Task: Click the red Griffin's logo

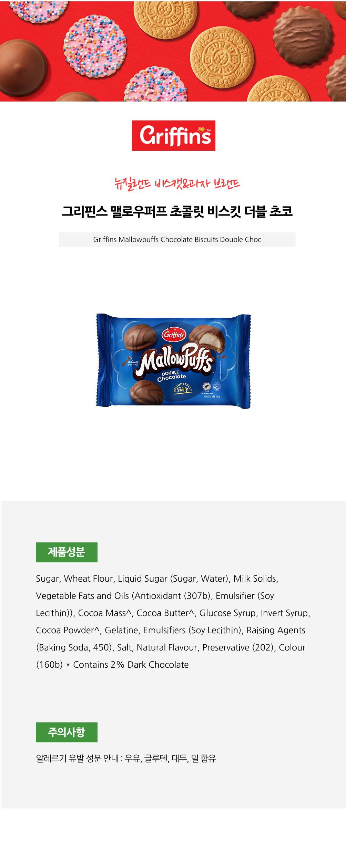Action: pyautogui.click(x=174, y=136)
